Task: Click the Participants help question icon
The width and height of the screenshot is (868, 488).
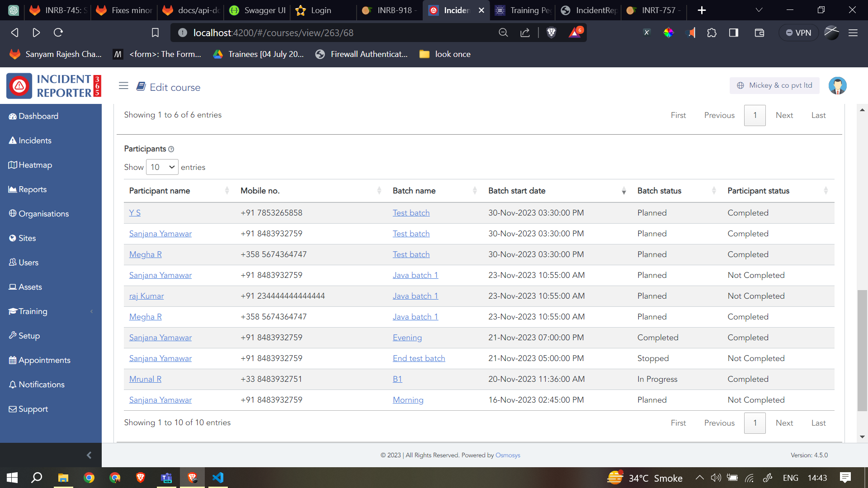Action: (x=171, y=149)
